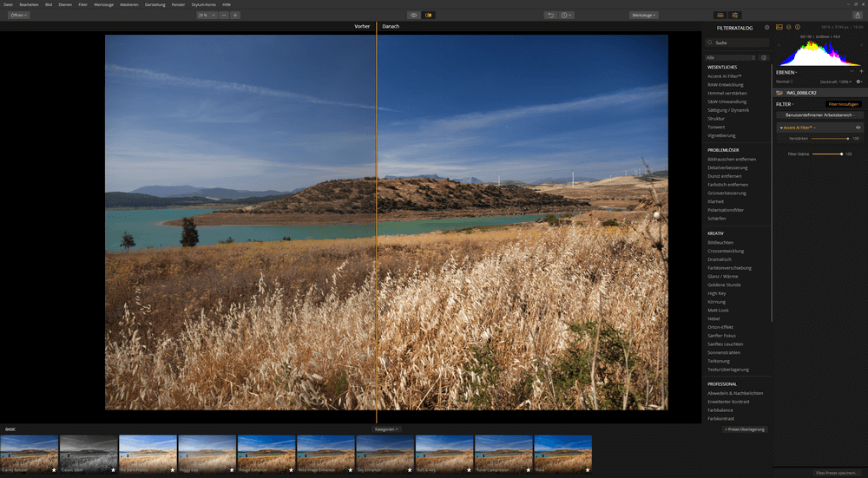Open the Werkzeuge toolbar dropdown
Screen dimensions: 868x478
pyautogui.click(x=644, y=15)
